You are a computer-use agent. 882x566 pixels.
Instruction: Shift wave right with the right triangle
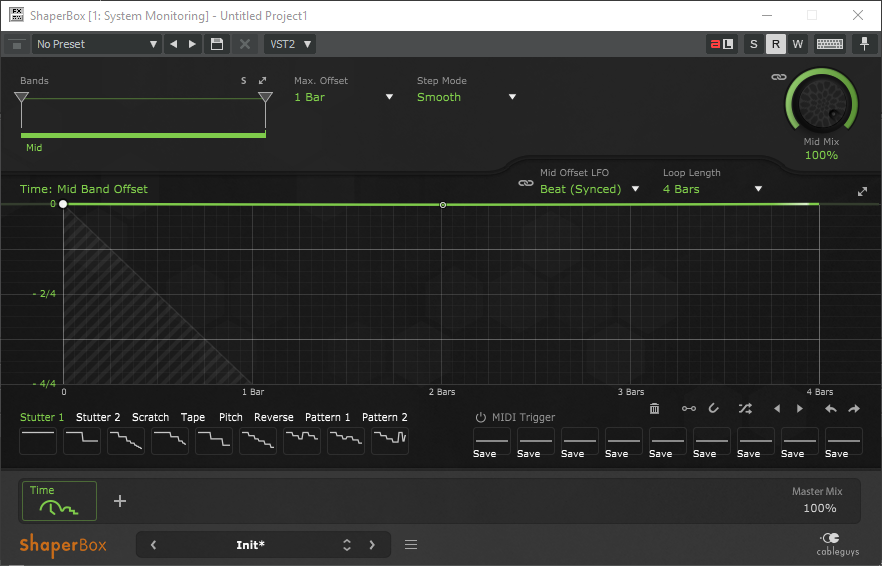(x=799, y=408)
